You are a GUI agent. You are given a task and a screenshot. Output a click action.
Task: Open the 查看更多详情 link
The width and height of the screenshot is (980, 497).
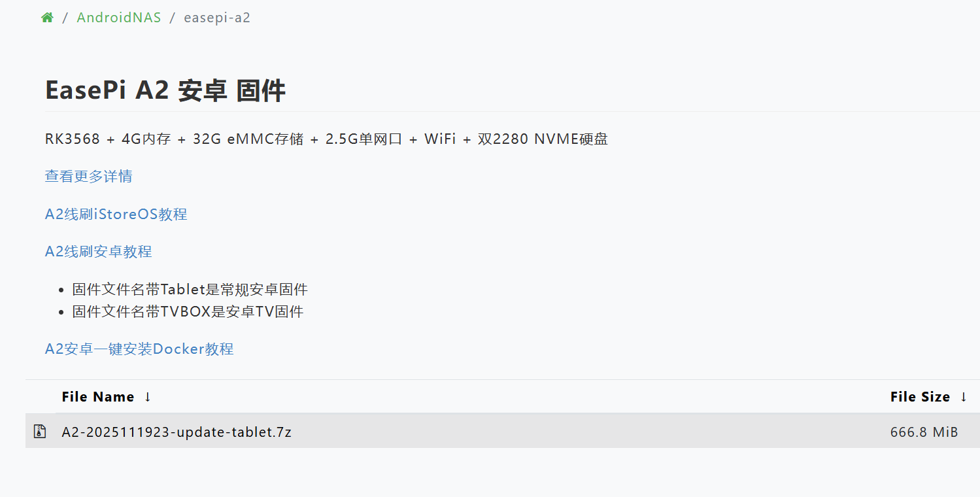[88, 177]
